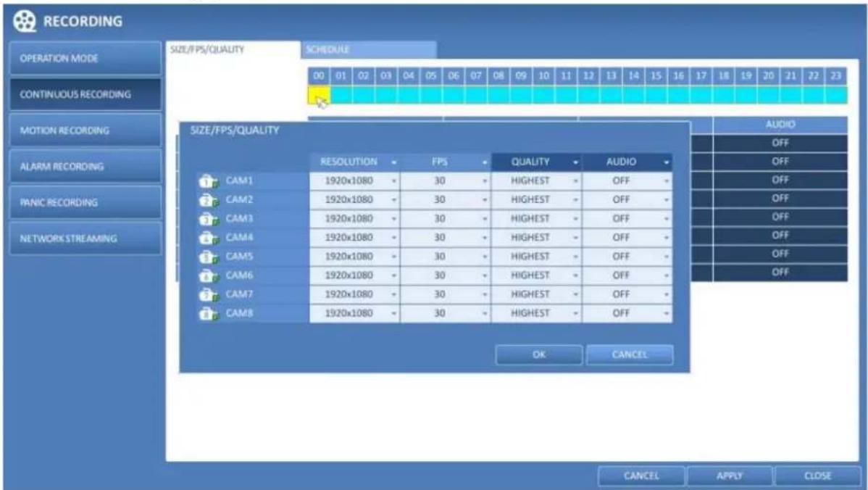Click the SIZE/FPS/QUALITY dialog title
Screen dimensions: 868x490
(x=235, y=130)
